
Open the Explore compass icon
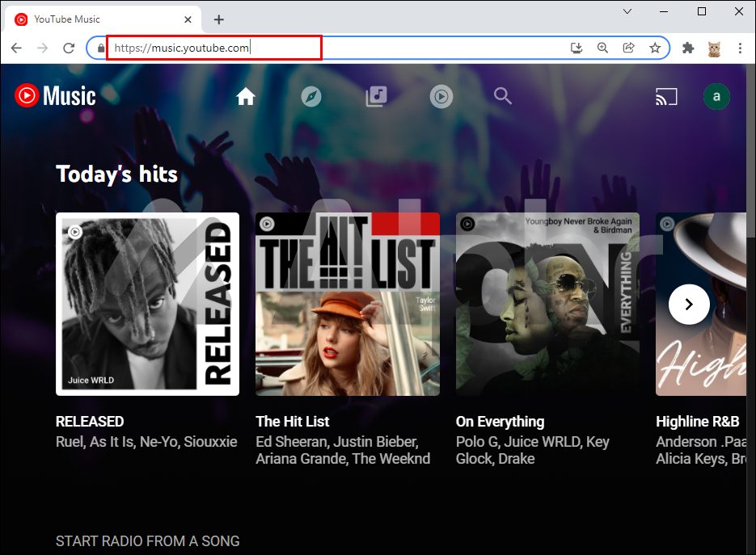coord(311,97)
